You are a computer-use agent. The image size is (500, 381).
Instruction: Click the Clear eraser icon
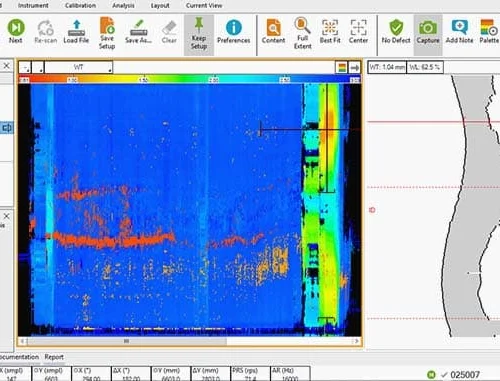coord(169,28)
